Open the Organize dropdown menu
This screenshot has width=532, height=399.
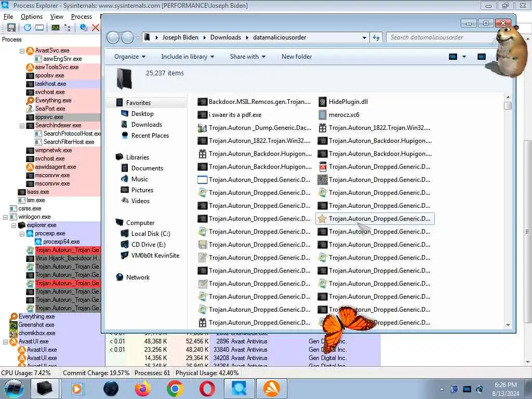pos(130,57)
